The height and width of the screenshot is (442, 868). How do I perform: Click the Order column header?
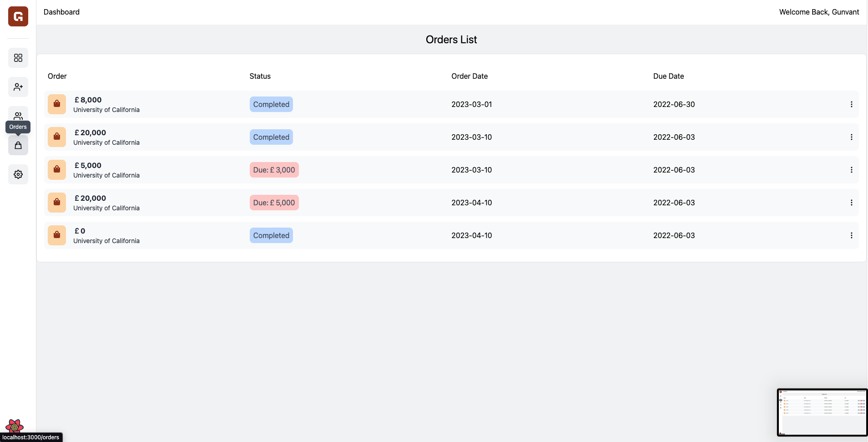[x=57, y=76]
